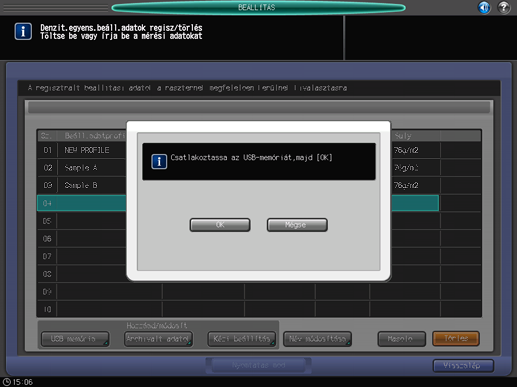Select row 02 Sample A
The width and height of the screenshot is (517, 387).
click(x=82, y=168)
